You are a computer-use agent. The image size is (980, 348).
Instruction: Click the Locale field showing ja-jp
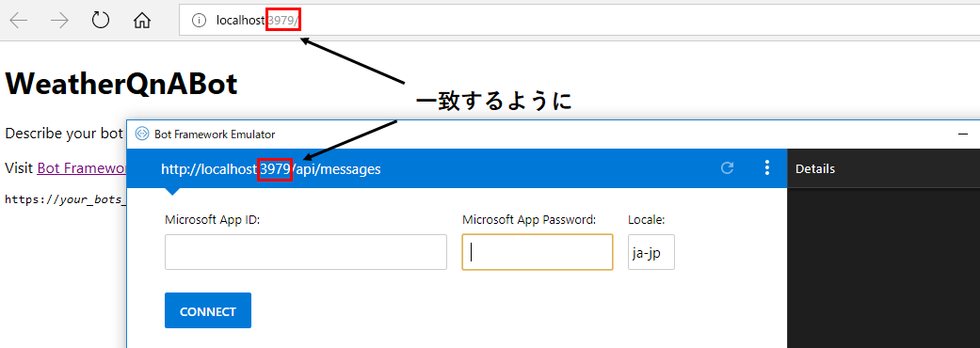point(651,252)
